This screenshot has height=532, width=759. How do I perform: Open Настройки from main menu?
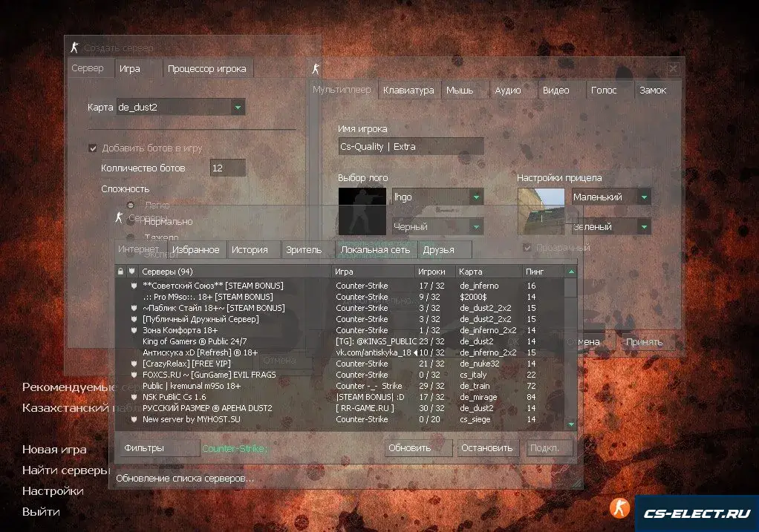[53, 491]
